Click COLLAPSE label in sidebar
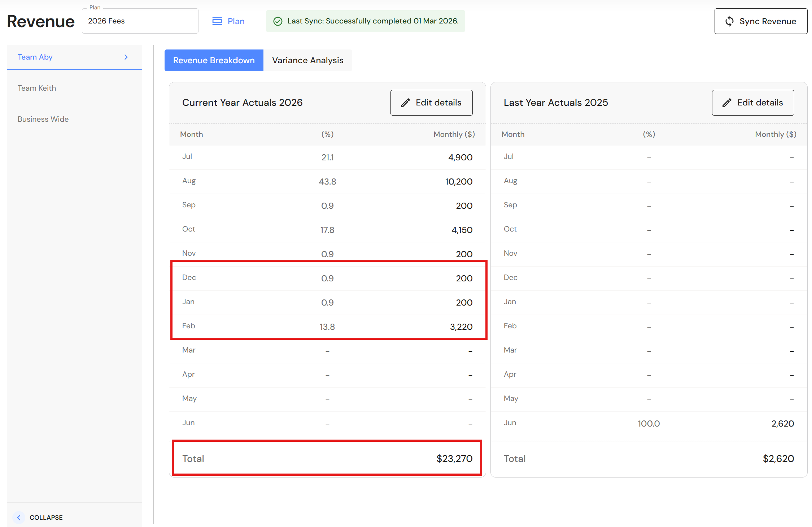 [46, 517]
